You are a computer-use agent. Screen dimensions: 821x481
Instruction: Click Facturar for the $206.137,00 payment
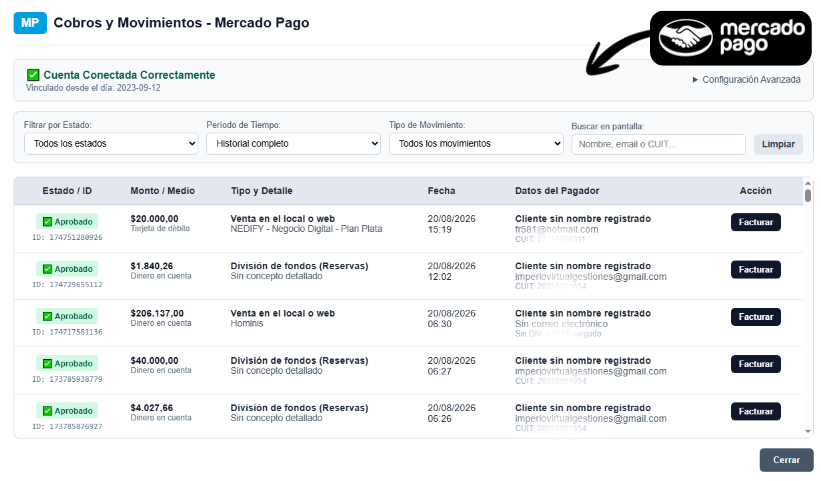[756, 317]
